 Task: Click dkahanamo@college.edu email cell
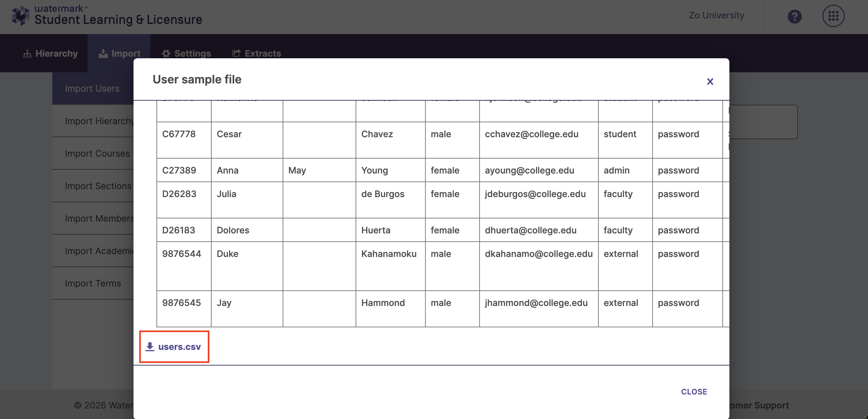click(539, 266)
